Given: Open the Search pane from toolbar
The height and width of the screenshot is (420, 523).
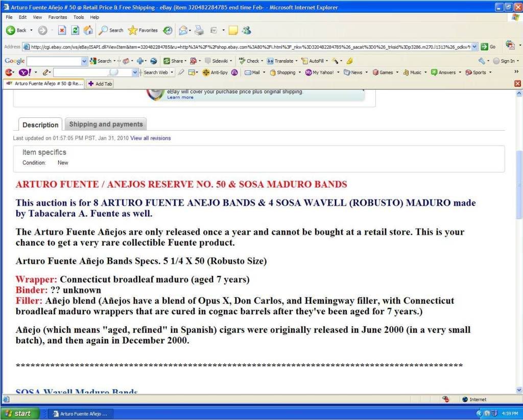Looking at the screenshot, I should [111, 30].
